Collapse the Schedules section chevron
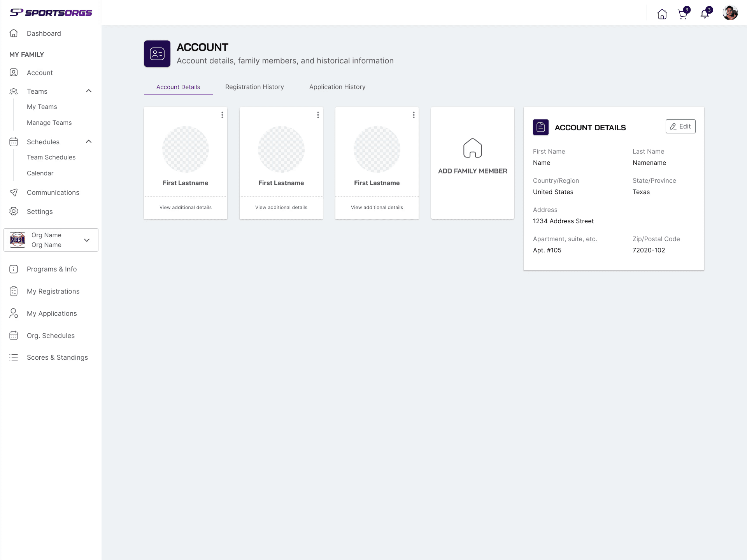The width and height of the screenshot is (747, 560). coord(89,142)
